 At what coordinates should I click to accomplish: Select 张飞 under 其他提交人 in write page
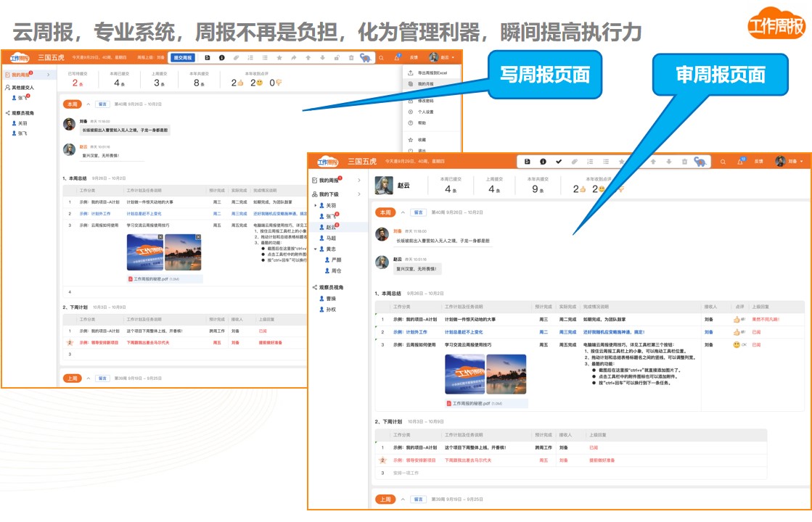[x=21, y=97]
